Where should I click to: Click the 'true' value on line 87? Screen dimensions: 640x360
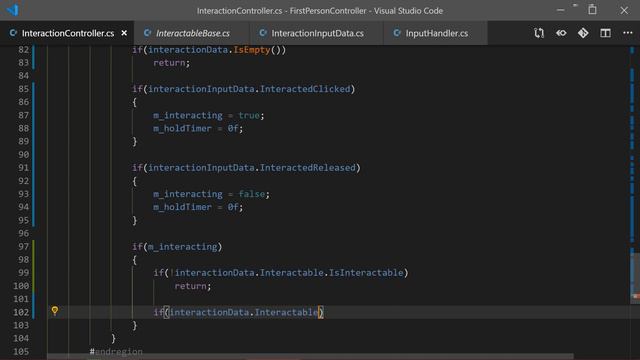pyautogui.click(x=249, y=116)
